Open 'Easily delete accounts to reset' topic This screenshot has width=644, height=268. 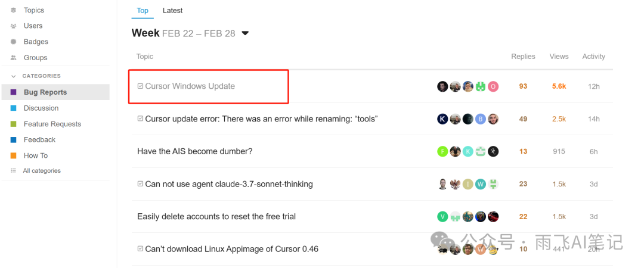pyautogui.click(x=216, y=217)
